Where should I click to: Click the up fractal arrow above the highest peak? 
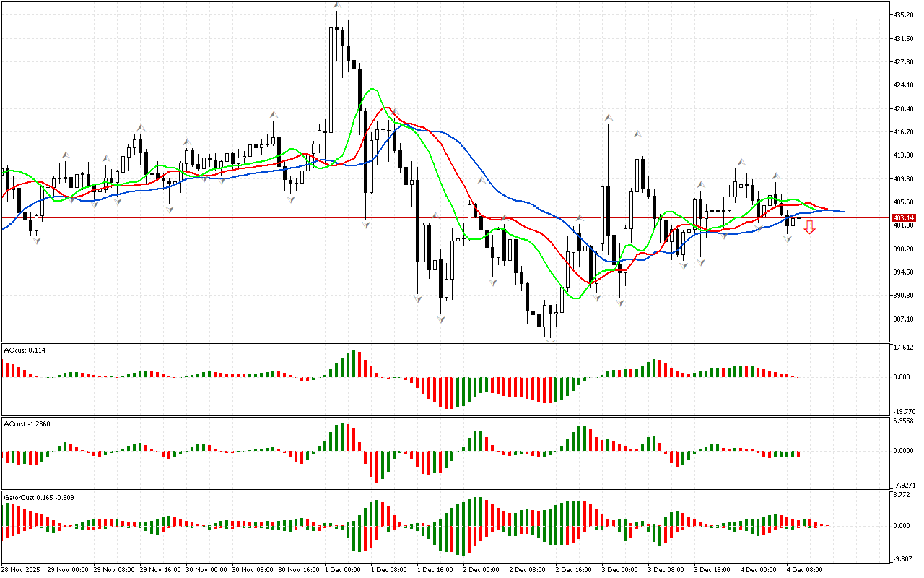337,6
